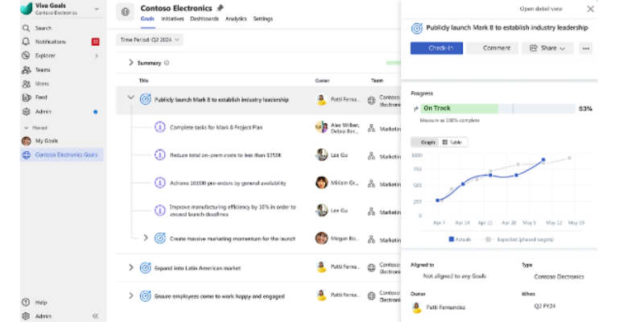Image resolution: width=644 pixels, height=322 pixels.
Task: Click Megan avatar in marketing momentum row
Action: (x=321, y=238)
